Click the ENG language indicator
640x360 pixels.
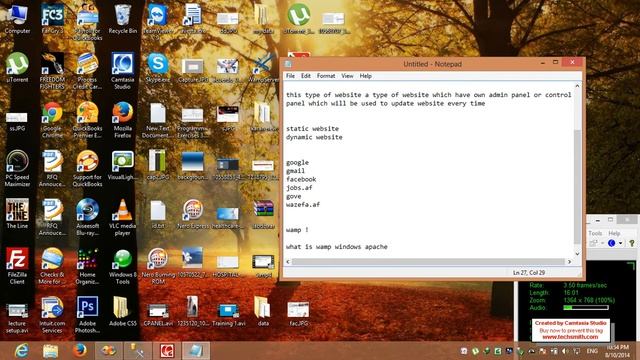592,351
